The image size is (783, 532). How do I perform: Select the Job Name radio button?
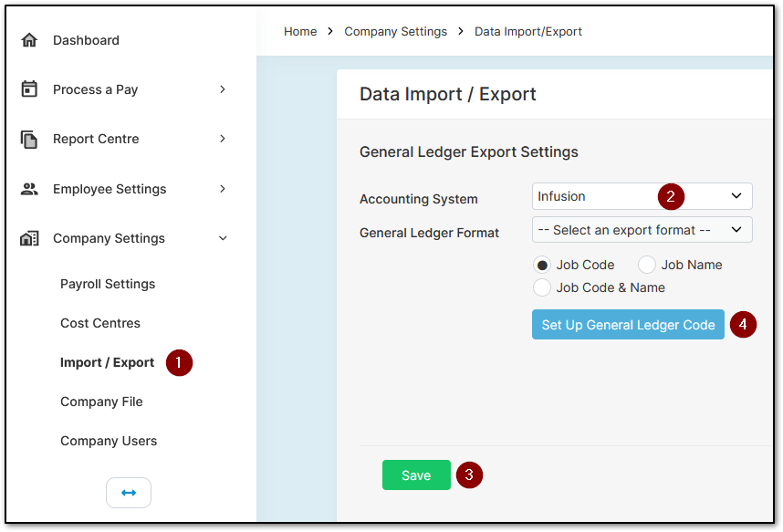pos(647,265)
